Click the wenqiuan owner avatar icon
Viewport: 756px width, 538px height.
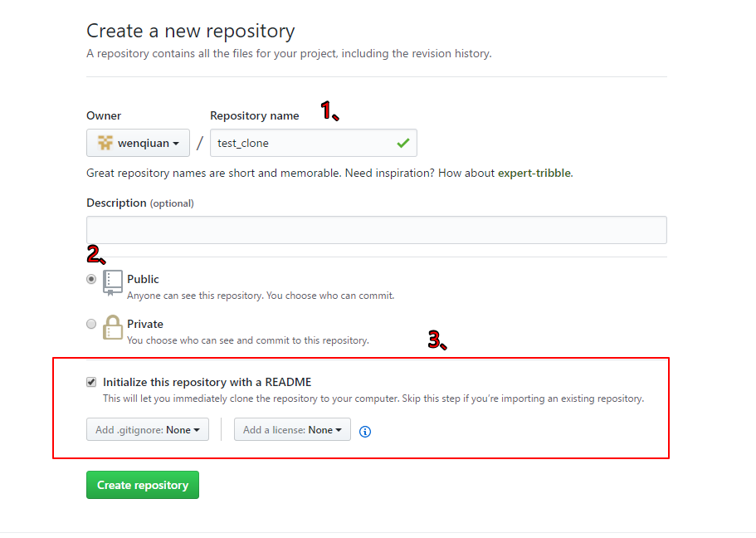click(105, 143)
